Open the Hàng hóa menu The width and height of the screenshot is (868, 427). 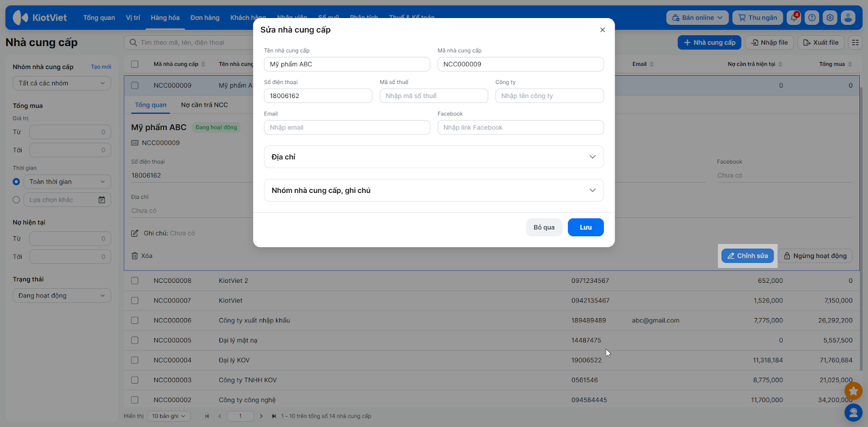click(165, 17)
